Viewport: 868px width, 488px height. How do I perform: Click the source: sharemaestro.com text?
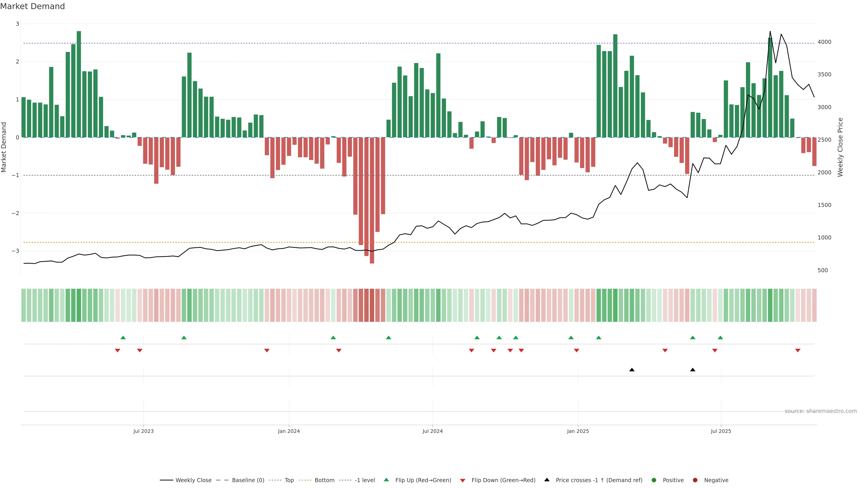tap(821, 411)
